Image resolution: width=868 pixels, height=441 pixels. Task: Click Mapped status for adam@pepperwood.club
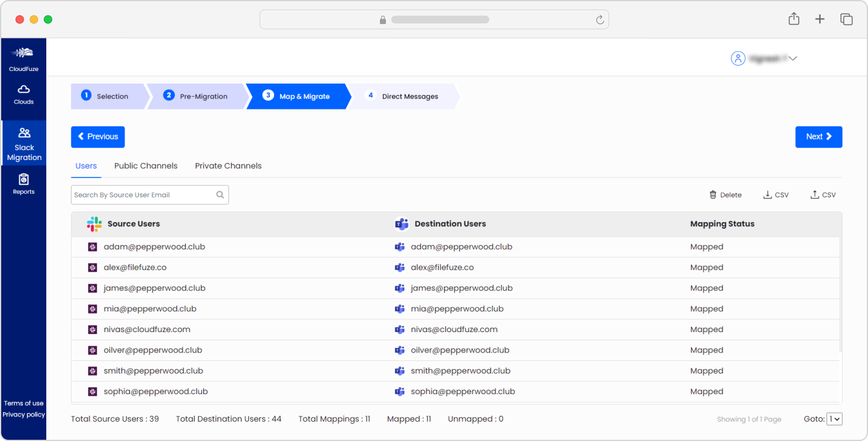tap(706, 247)
